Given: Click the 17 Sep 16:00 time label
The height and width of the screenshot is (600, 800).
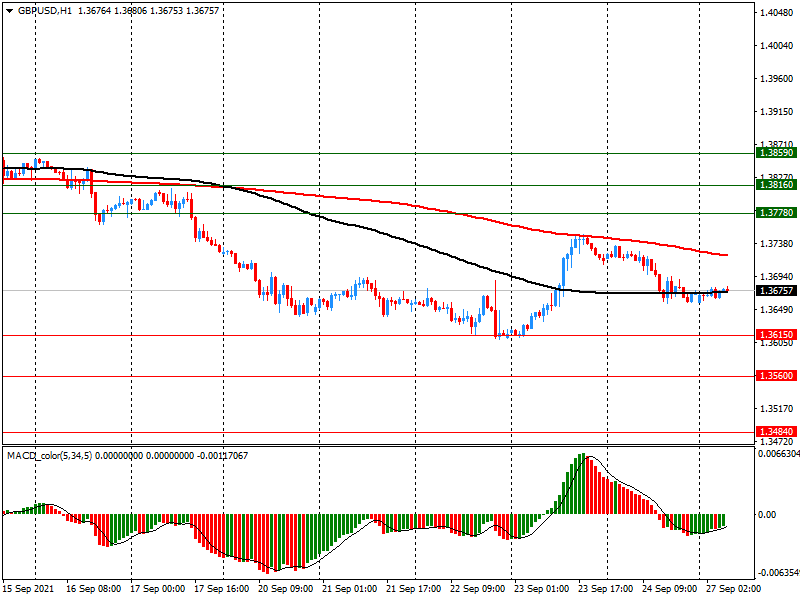Looking at the screenshot, I should coord(221,589).
